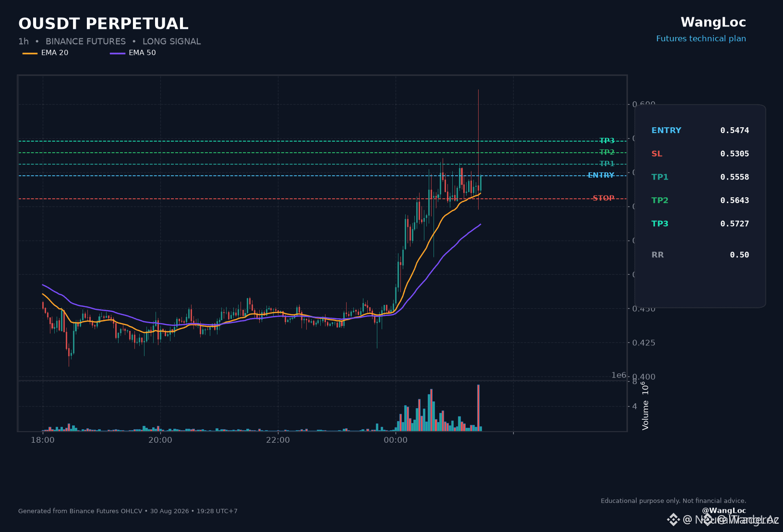
Task: Click the @WangLoc handle in the footer
Action: 724,510
